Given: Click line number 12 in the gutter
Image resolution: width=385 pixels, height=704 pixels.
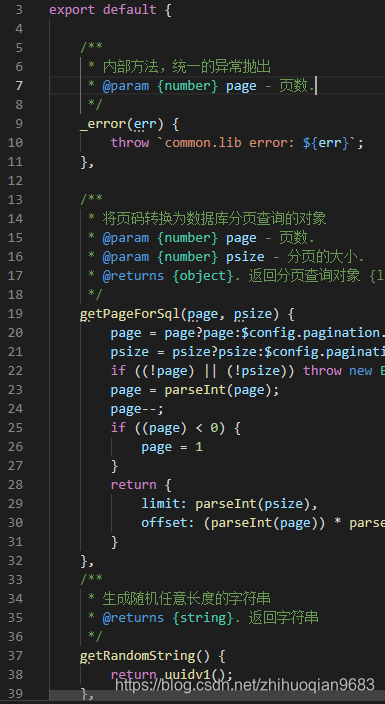Looking at the screenshot, I should pyautogui.click(x=15, y=180).
